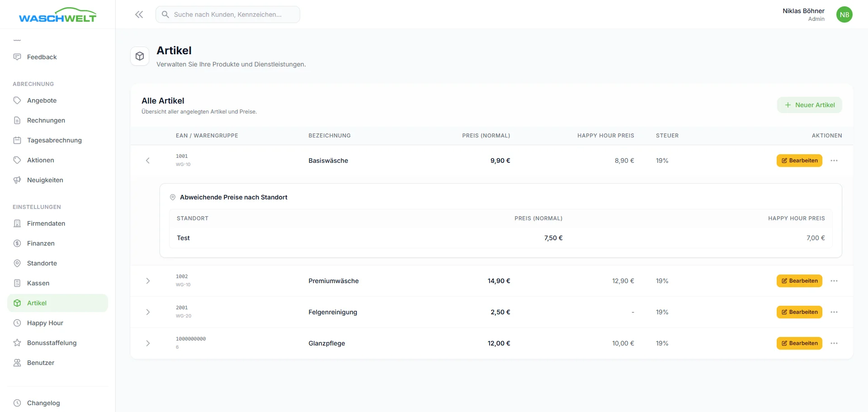Click the Waschwelt logo
Viewport: 868px width, 412px height.
[57, 15]
